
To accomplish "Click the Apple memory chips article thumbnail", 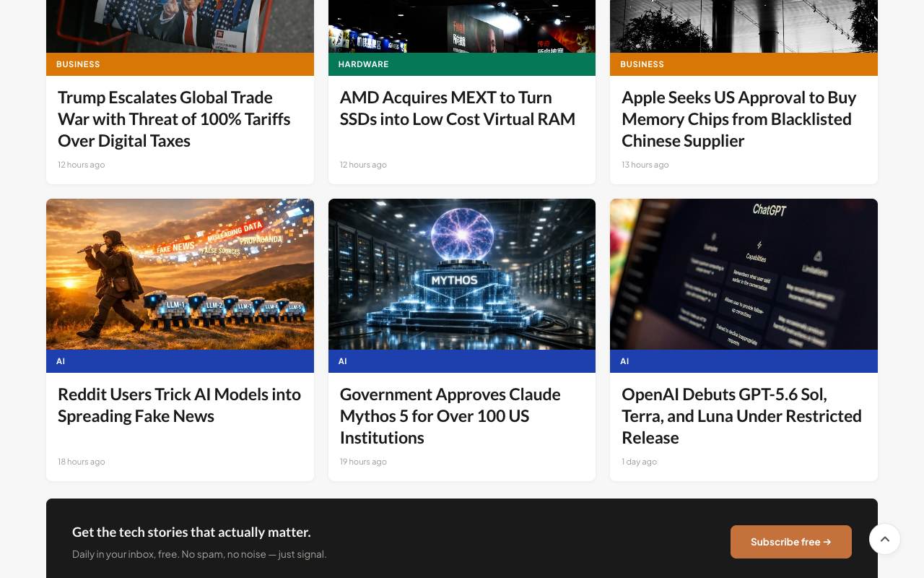I will click(744, 26).
